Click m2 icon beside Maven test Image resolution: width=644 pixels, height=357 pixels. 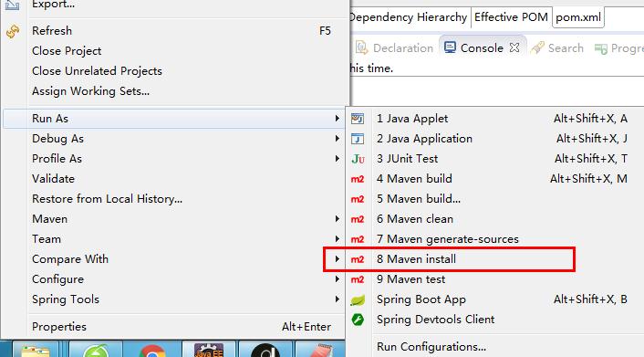[358, 279]
